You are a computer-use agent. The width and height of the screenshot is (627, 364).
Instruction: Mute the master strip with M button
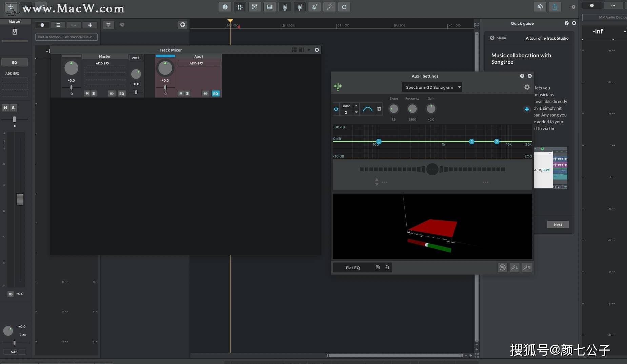tap(5, 108)
